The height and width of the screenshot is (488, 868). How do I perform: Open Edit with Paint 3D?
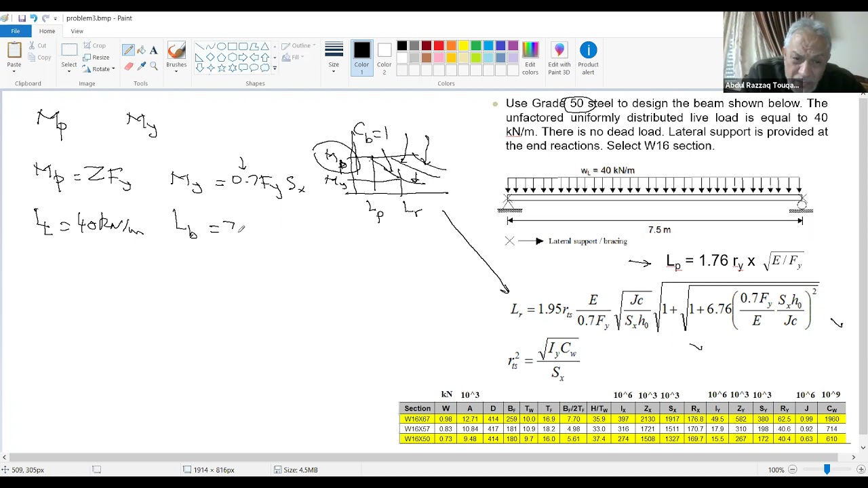(559, 59)
